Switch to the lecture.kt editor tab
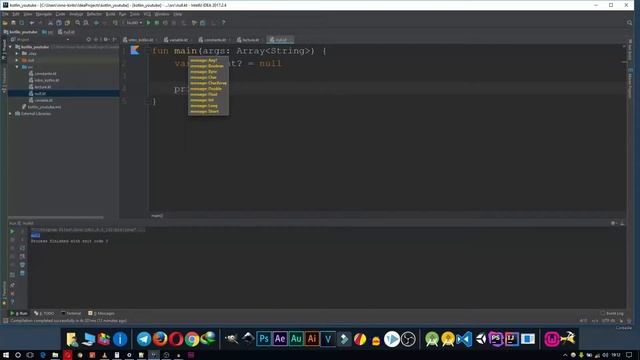 (249, 40)
